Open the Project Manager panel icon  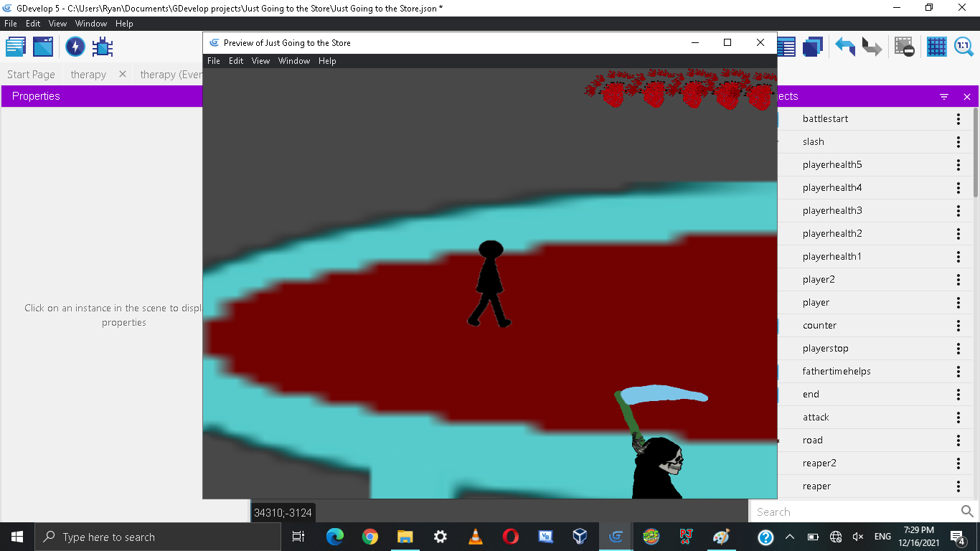click(16, 47)
